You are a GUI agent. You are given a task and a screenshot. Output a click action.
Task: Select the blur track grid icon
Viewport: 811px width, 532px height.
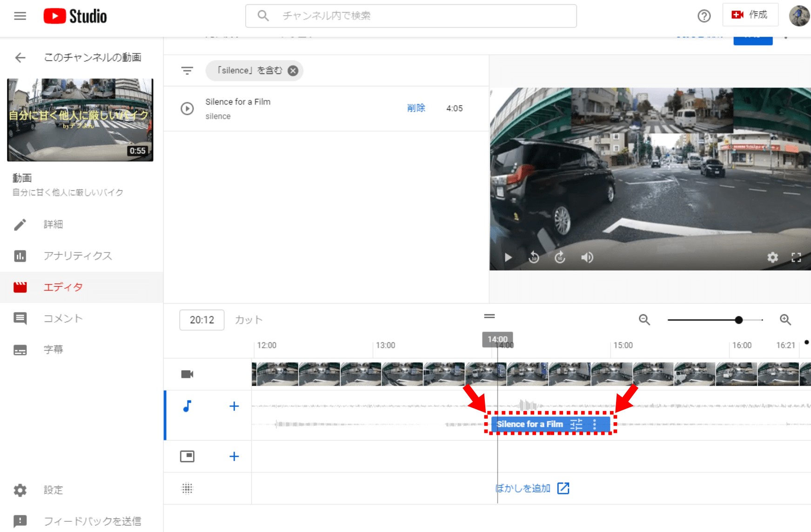click(x=187, y=488)
